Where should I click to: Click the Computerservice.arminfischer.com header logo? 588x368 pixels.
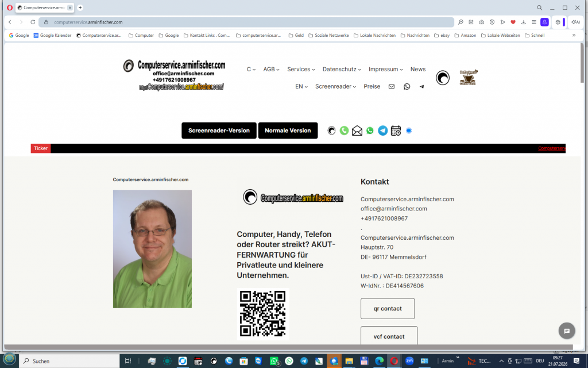pyautogui.click(x=175, y=75)
